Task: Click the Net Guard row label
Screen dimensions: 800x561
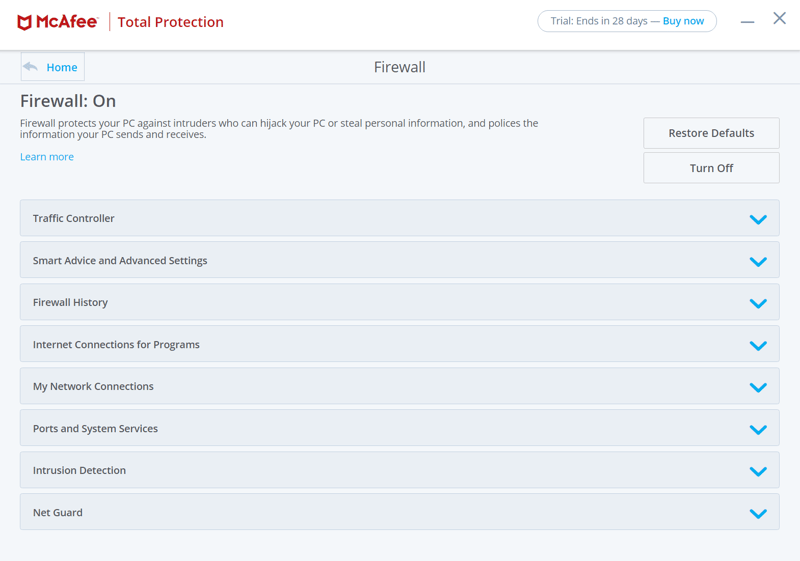Action: (58, 513)
